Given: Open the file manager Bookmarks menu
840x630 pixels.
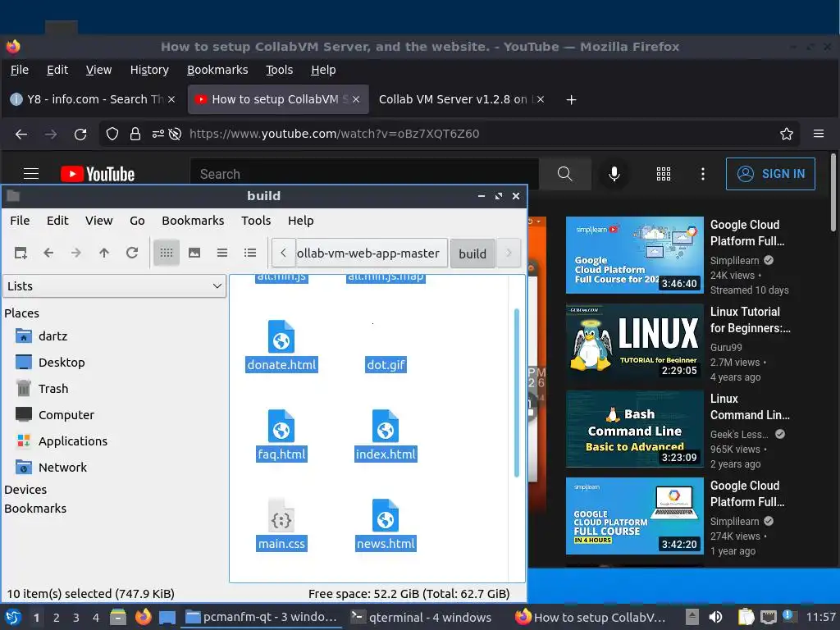Looking at the screenshot, I should coord(193,221).
